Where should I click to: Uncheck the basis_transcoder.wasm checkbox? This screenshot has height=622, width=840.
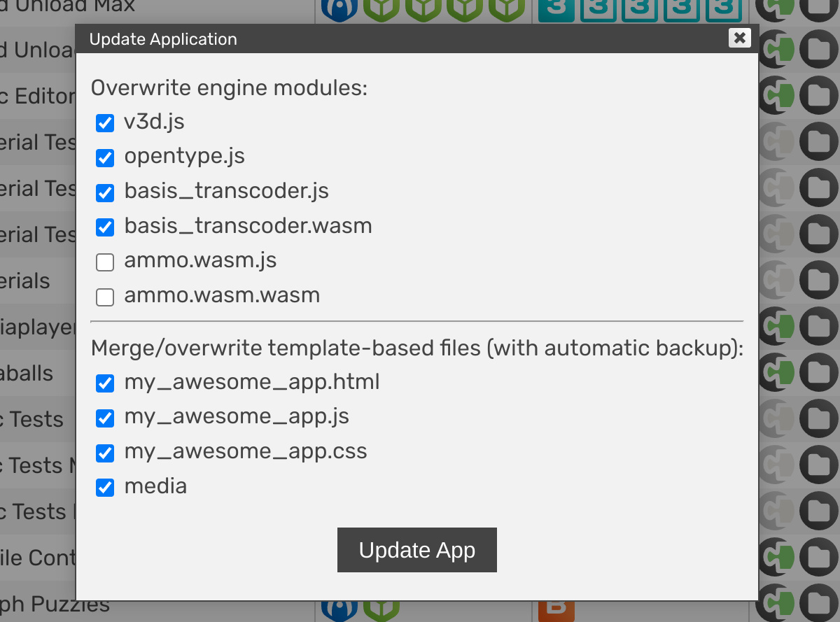coord(105,227)
